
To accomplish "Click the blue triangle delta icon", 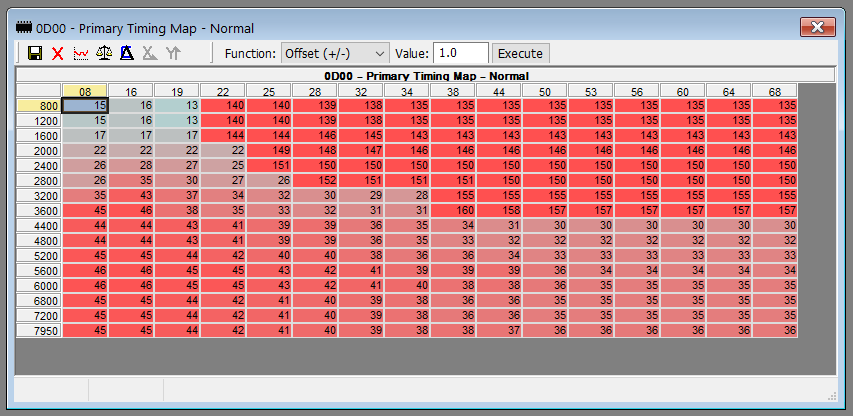I will [x=126, y=53].
